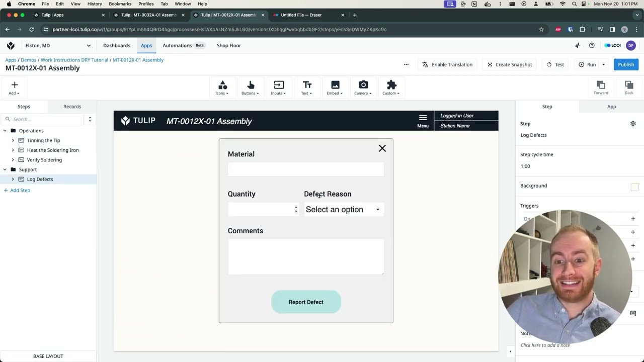Collapse the right side panel arrow
The width and height of the screenshot is (644, 362).
click(x=510, y=351)
